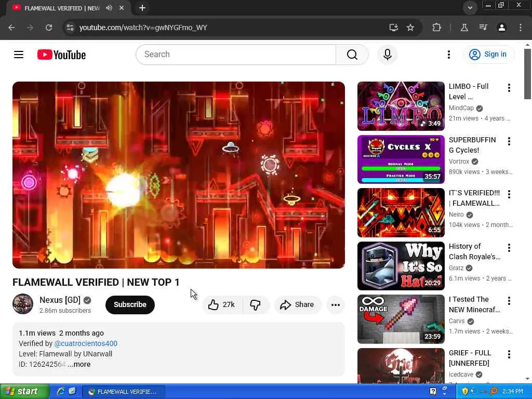Sign in to YouTube

(x=488, y=55)
